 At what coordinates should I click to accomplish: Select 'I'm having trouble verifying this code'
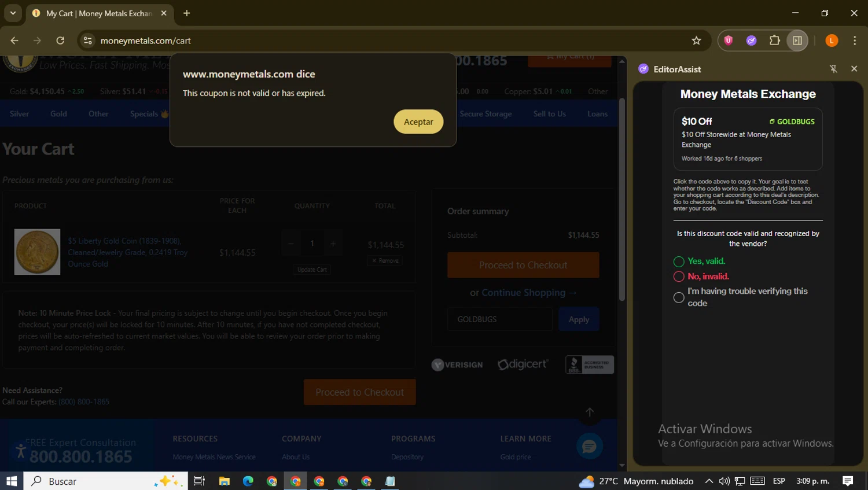(x=679, y=297)
